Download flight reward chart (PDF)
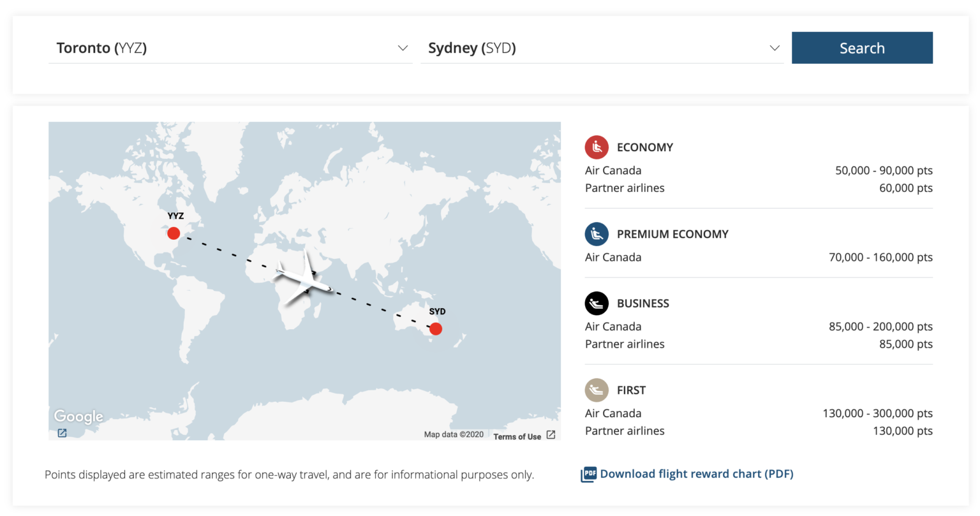 (x=695, y=474)
